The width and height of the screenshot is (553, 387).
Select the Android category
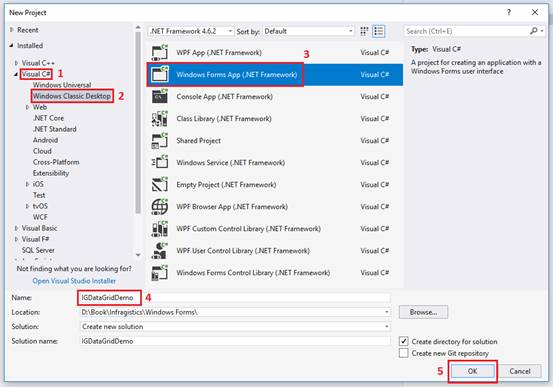45,140
